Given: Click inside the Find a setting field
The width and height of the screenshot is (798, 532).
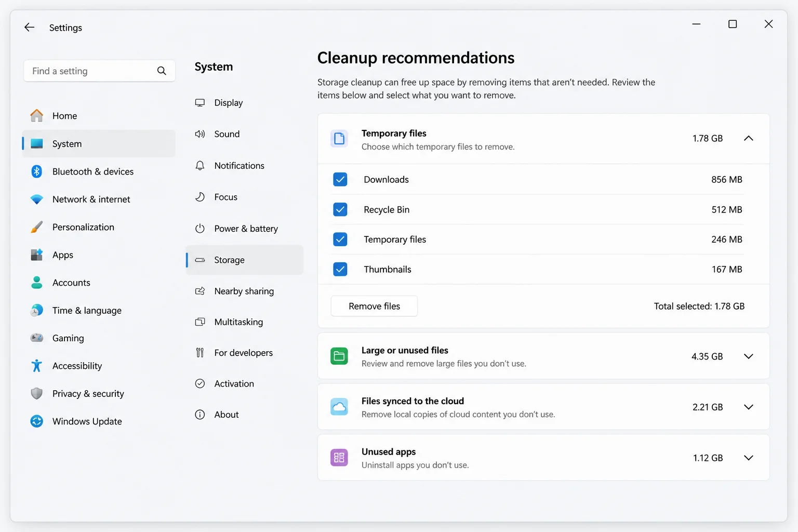Looking at the screenshot, I should pos(99,71).
